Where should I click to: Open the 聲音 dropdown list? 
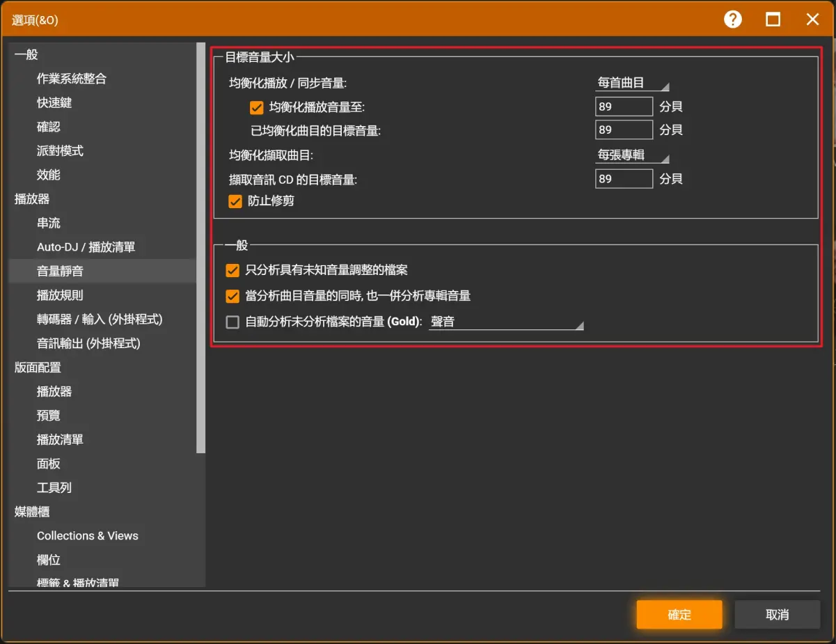point(506,322)
